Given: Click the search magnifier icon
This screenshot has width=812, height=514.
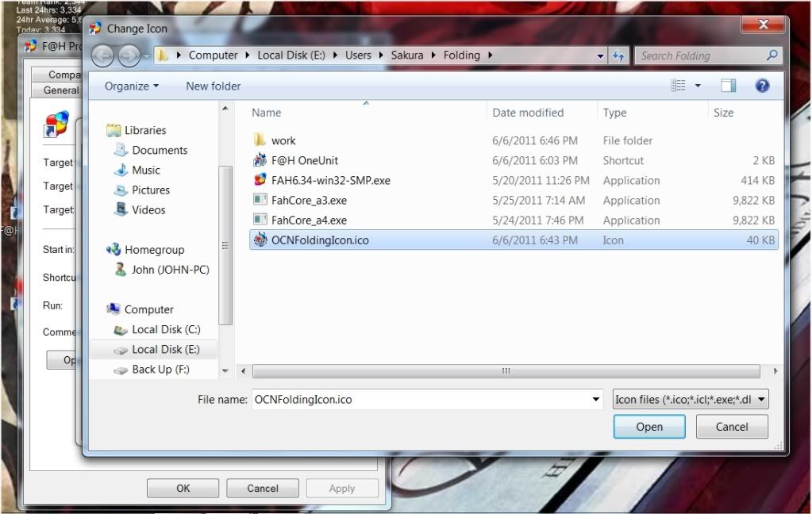Looking at the screenshot, I should coord(772,55).
